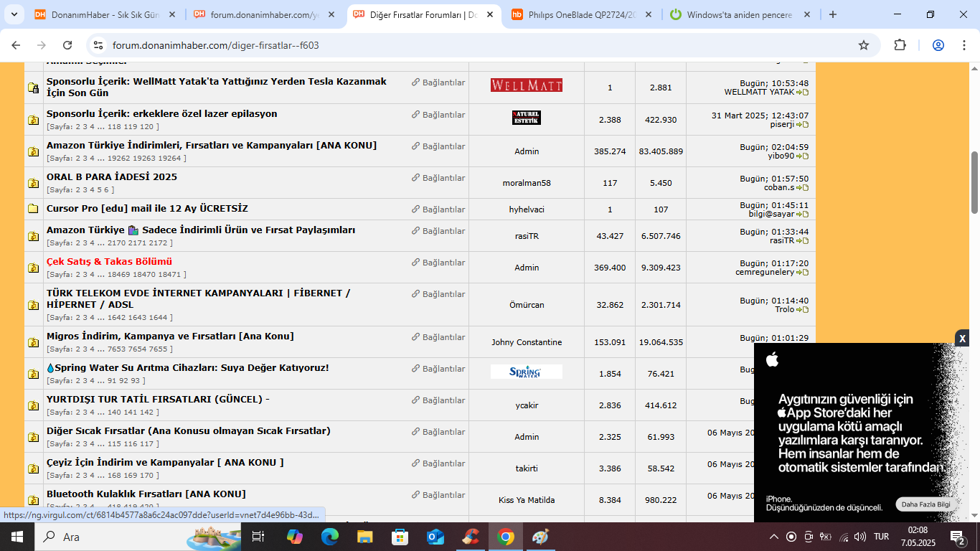Open Chrome three-dot menu
The image size is (980, 551).
[963, 45]
